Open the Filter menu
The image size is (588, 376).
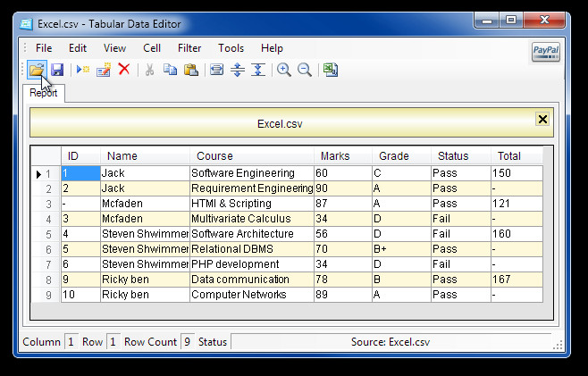click(189, 48)
